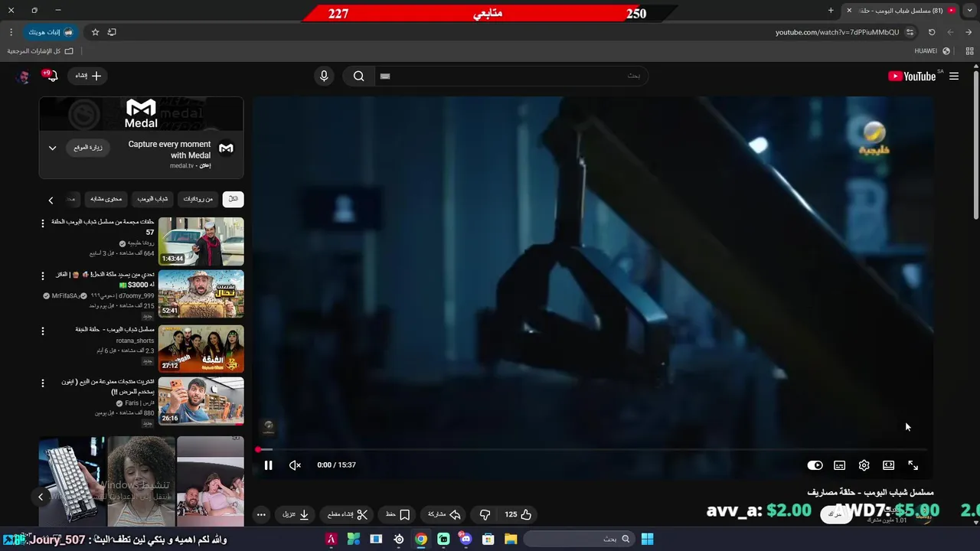The image size is (980, 551).
Task: Click the youtube.com URL address bar
Action: 837,32
